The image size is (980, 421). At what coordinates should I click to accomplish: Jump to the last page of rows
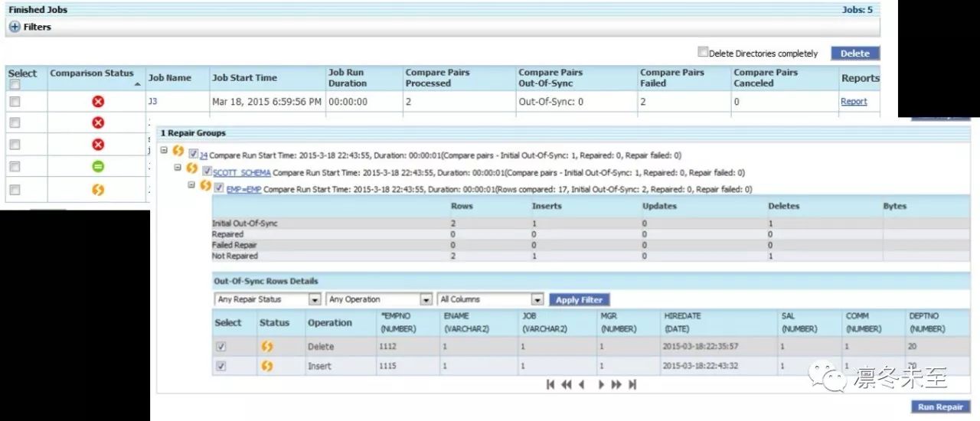(x=632, y=385)
